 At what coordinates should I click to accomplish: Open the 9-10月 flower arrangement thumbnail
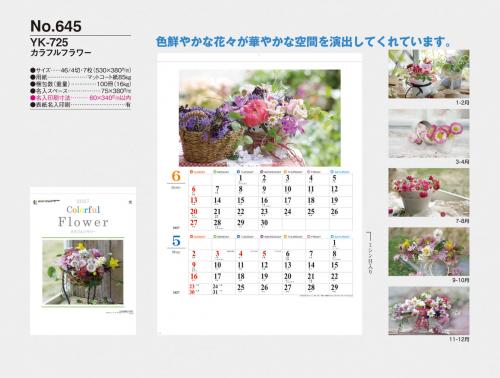(x=429, y=252)
